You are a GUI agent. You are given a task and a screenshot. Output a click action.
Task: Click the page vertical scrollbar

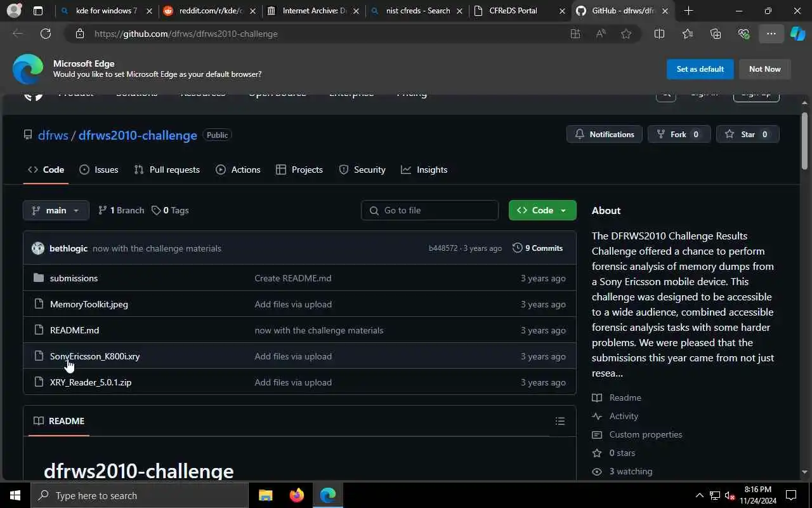point(804,140)
